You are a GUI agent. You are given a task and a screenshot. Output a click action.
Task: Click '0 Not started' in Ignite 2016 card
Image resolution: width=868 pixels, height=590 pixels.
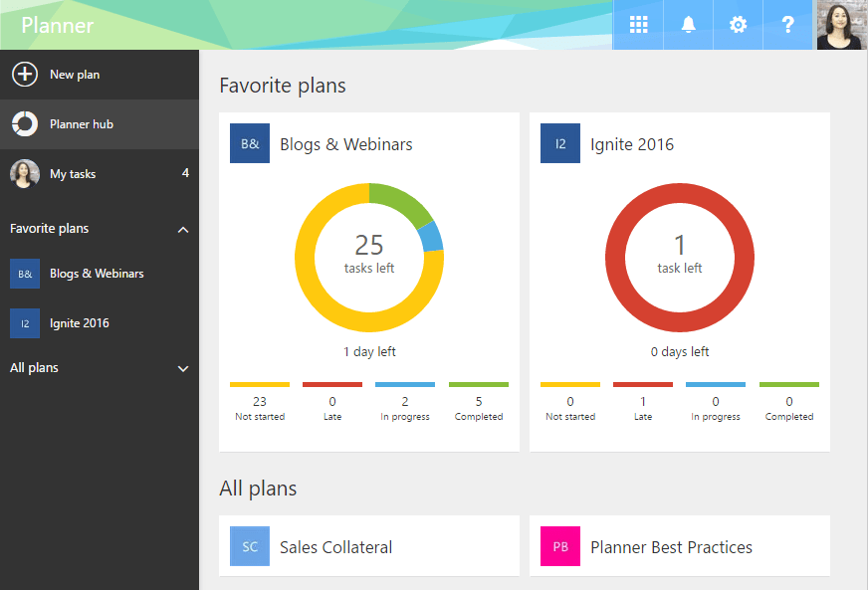pos(570,409)
